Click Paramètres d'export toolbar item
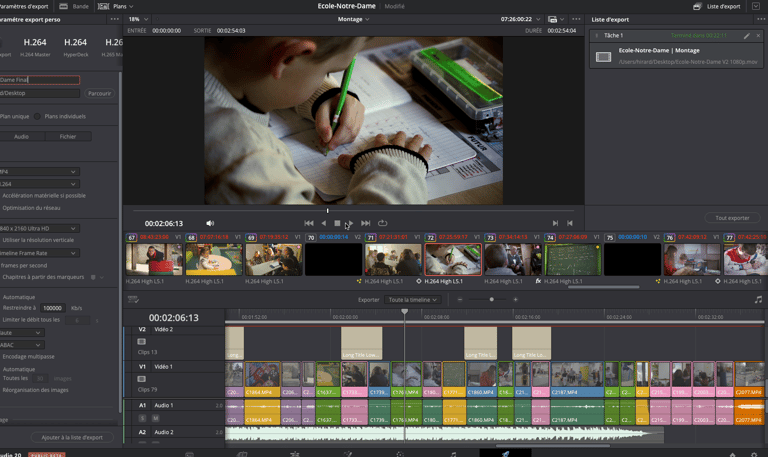The height and width of the screenshot is (457, 768). pyautogui.click(x=24, y=6)
